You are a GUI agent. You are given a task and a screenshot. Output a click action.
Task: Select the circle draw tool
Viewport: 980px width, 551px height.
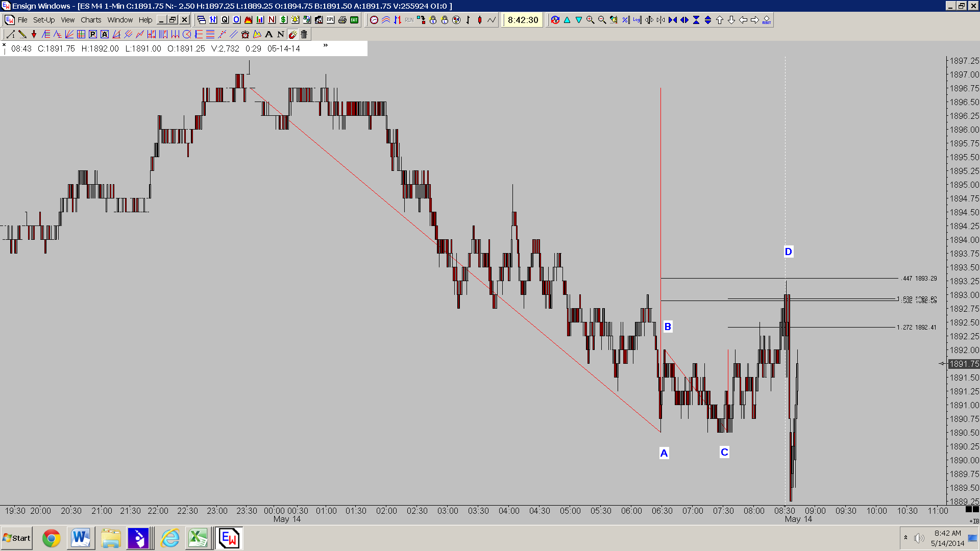(x=187, y=34)
